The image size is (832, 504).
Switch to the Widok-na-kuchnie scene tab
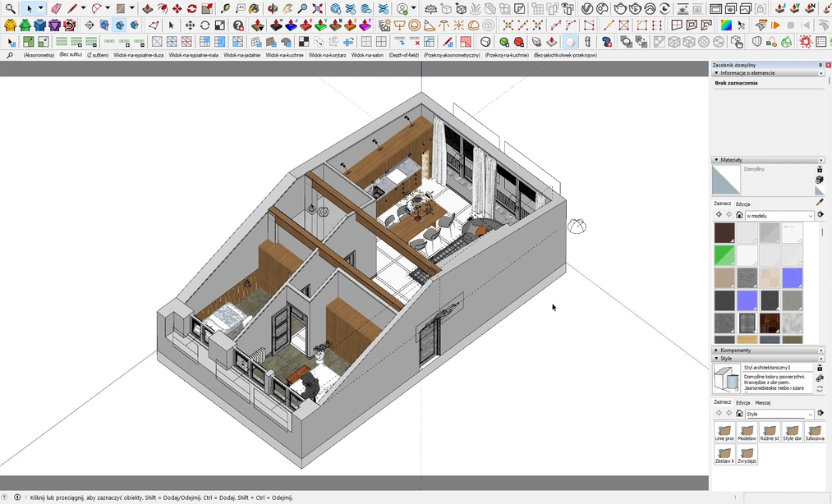click(x=287, y=55)
